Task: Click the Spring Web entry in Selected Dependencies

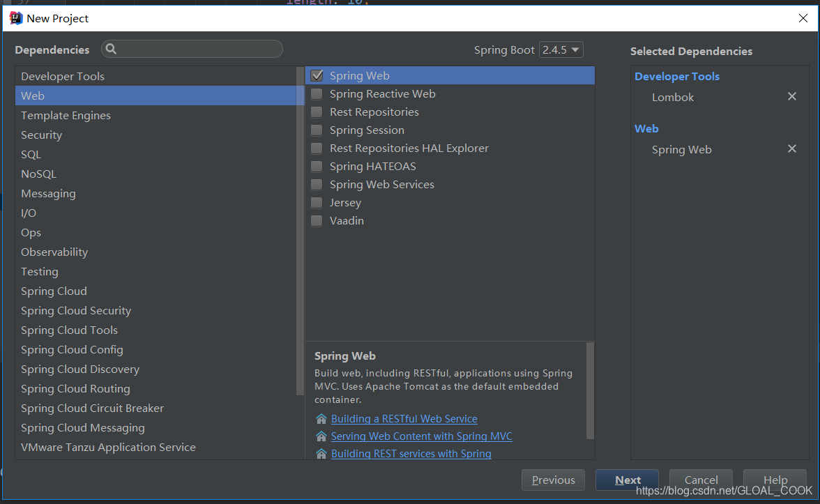Action: 681,149
